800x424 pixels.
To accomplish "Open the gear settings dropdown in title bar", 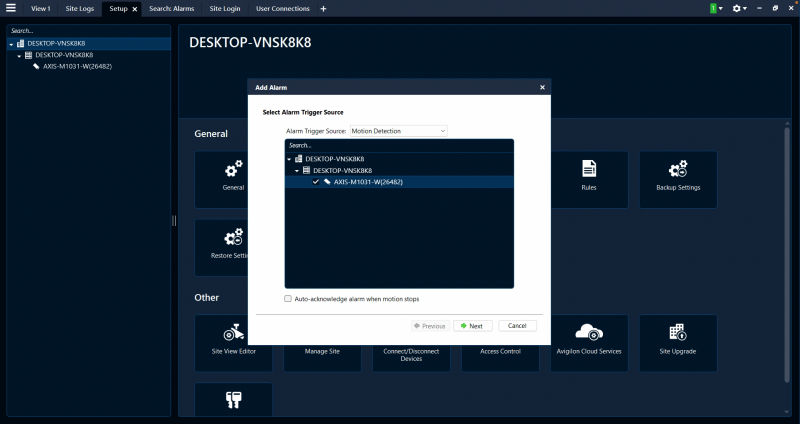I will coord(740,8).
